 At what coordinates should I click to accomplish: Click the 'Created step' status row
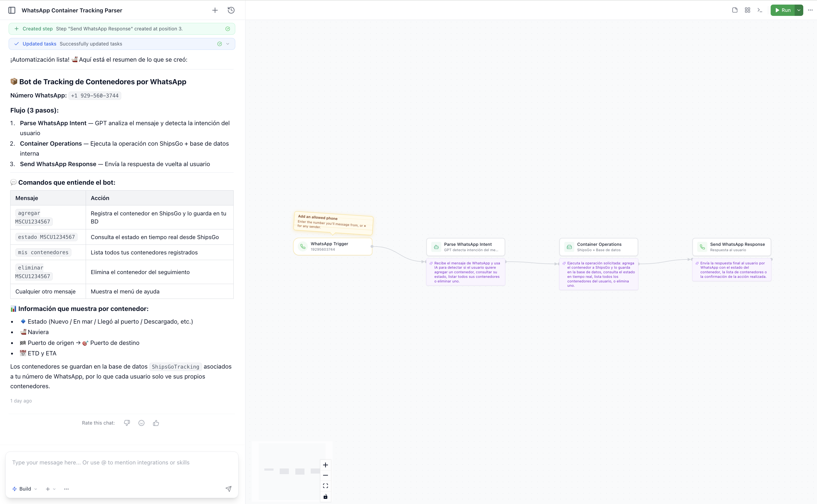122,29
